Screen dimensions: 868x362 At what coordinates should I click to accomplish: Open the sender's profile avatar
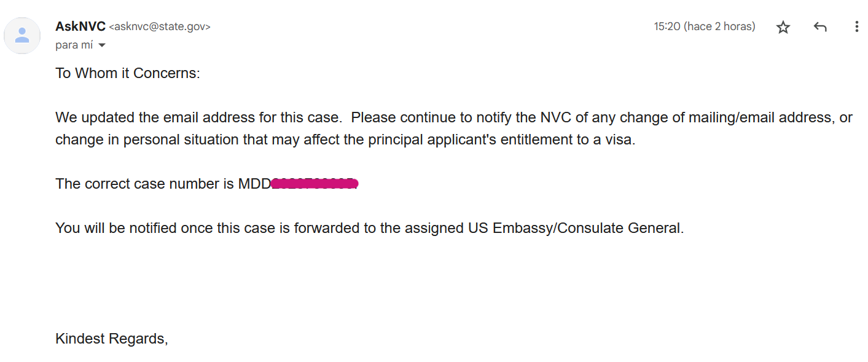coord(22,36)
